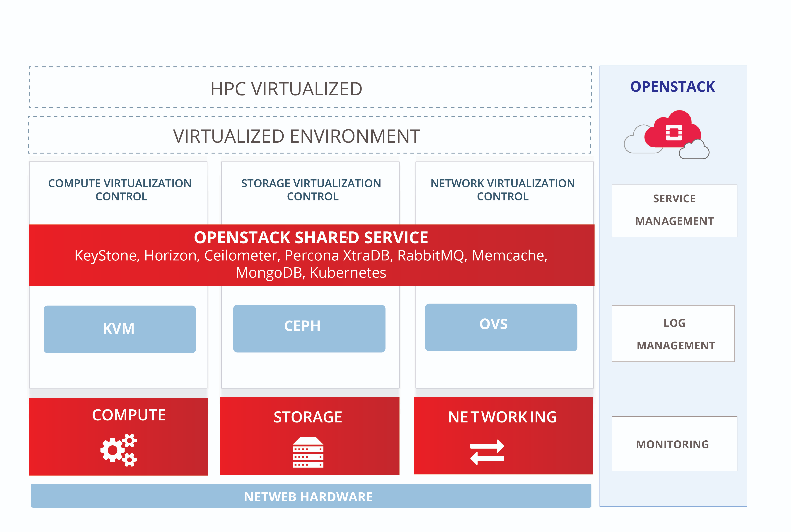Viewport: 791px width, 532px height.
Task: Click the small outlined cloud beside the red cloud
Action: (x=694, y=150)
